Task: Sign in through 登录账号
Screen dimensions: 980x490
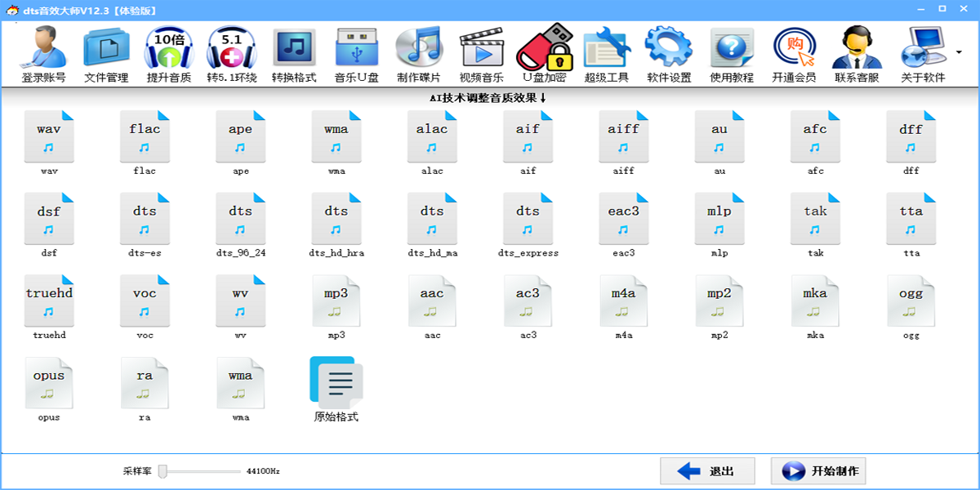Action: 45,51
